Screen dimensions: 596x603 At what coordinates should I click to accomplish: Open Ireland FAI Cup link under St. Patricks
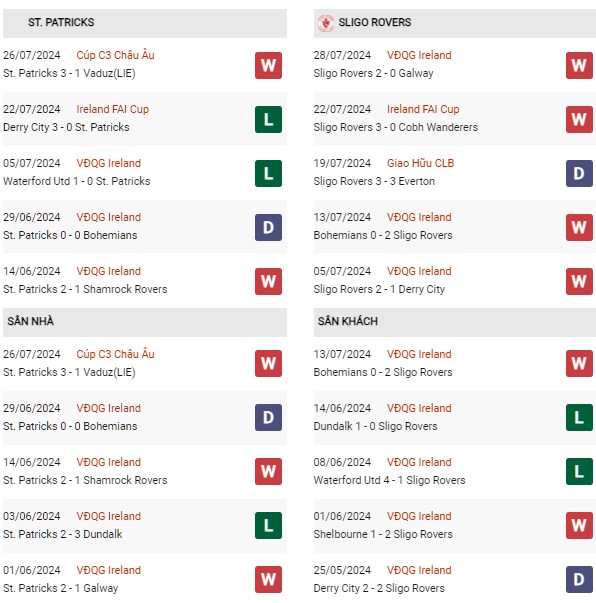point(112,109)
